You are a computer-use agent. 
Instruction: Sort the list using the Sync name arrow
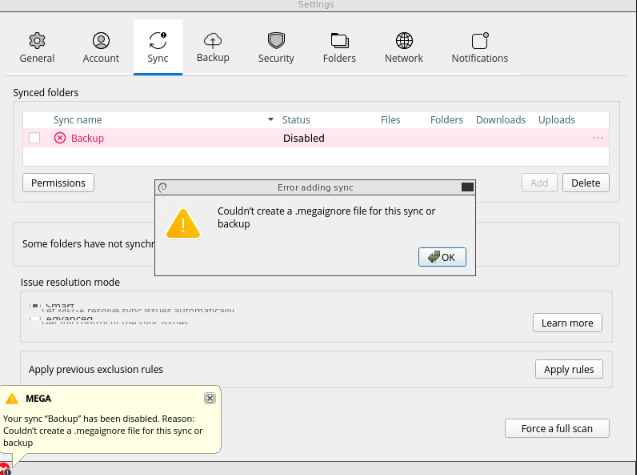pyautogui.click(x=271, y=119)
